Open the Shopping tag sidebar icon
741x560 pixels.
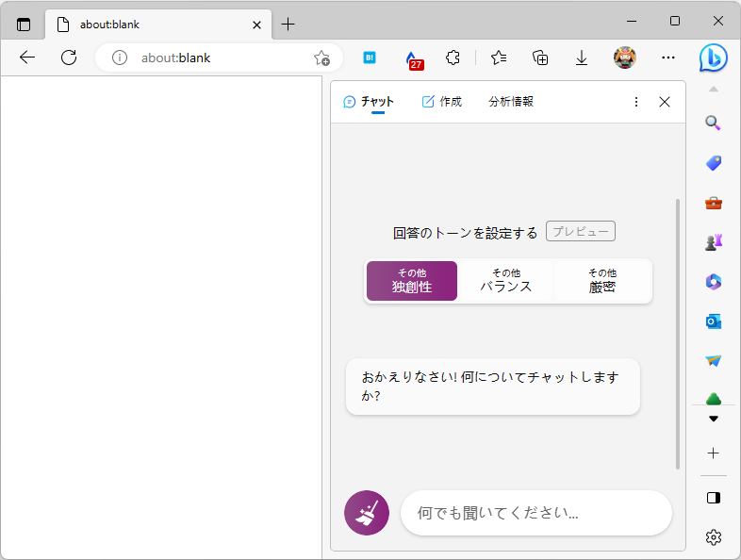[713, 163]
